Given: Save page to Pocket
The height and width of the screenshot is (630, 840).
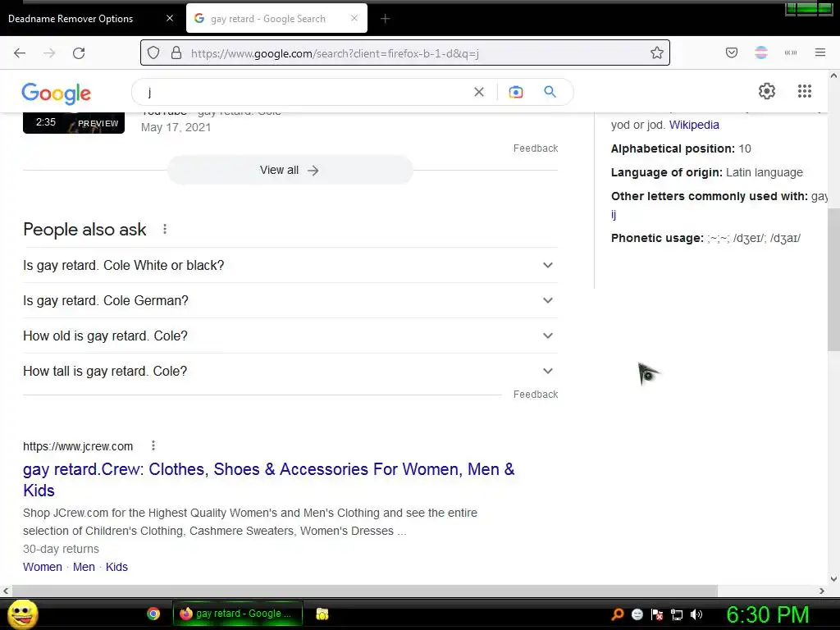Looking at the screenshot, I should click(732, 52).
